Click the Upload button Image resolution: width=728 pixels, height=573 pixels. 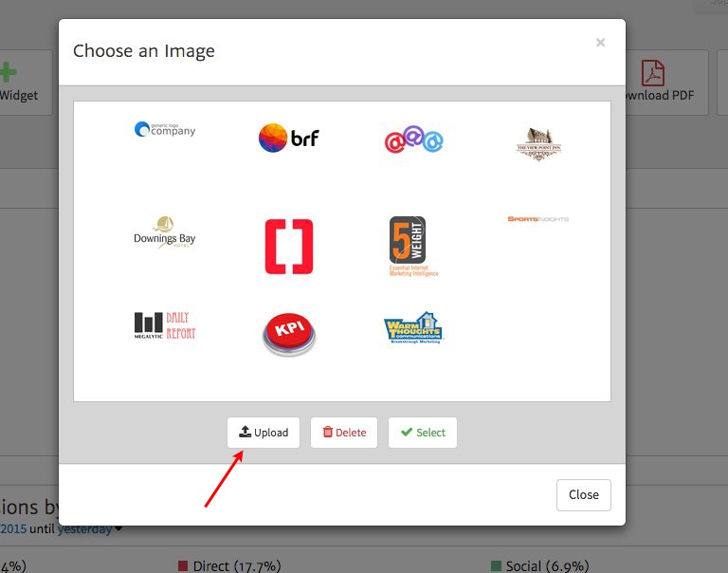(x=264, y=433)
